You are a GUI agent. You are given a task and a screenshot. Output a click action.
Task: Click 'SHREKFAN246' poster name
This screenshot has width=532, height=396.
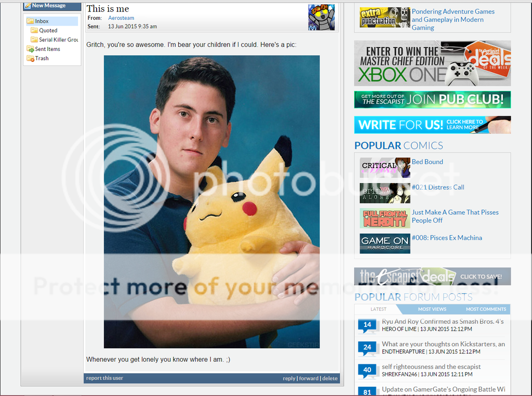(x=400, y=374)
